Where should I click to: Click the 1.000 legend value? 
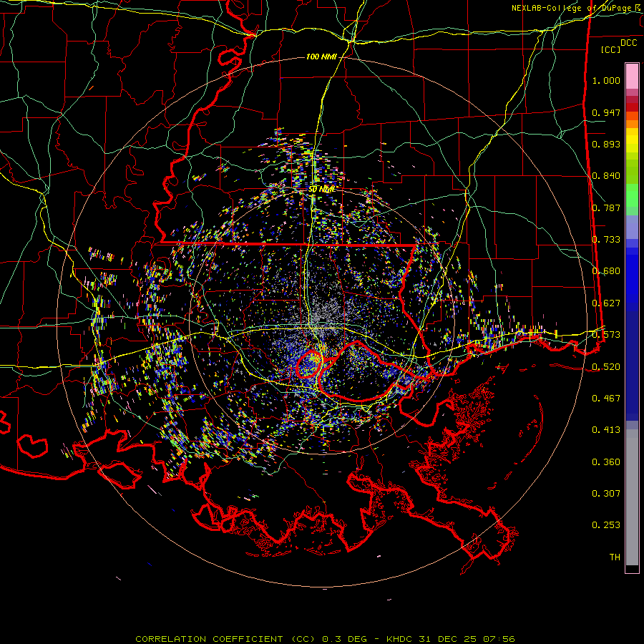606,80
